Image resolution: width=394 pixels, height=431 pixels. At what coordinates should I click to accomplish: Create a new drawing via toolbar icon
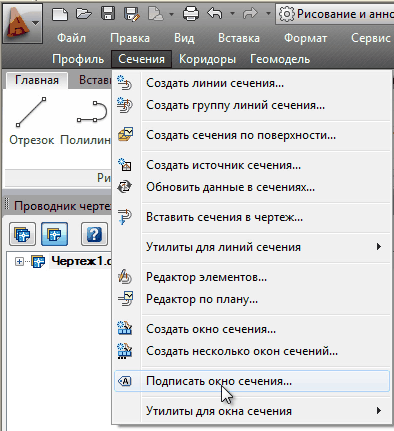click(60, 14)
